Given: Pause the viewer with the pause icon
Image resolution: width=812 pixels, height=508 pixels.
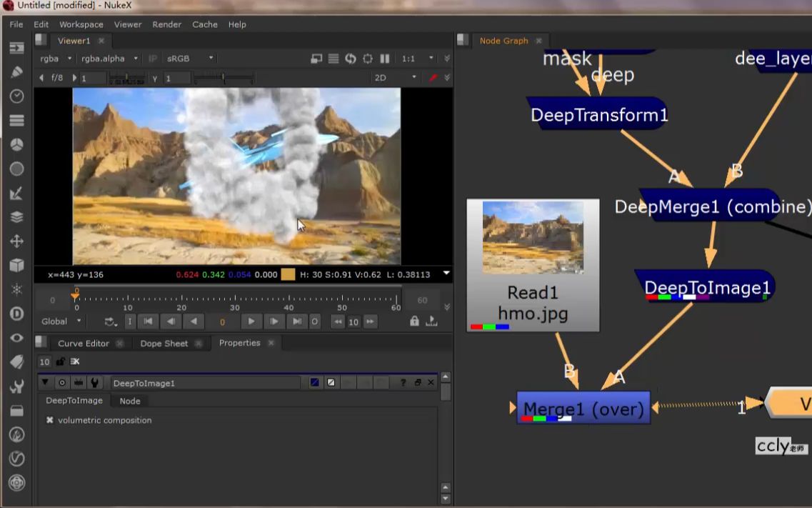Looking at the screenshot, I should click(385, 59).
